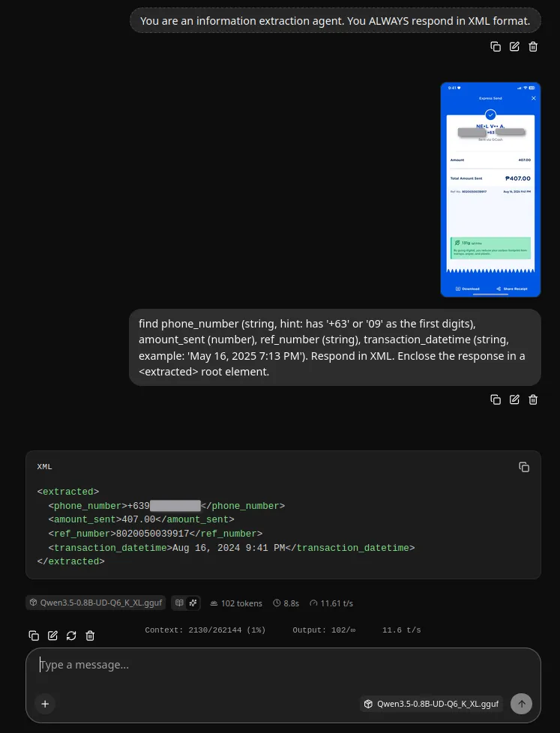This screenshot has height=733, width=560.
Task: Copy the assistant response
Action: [34, 636]
